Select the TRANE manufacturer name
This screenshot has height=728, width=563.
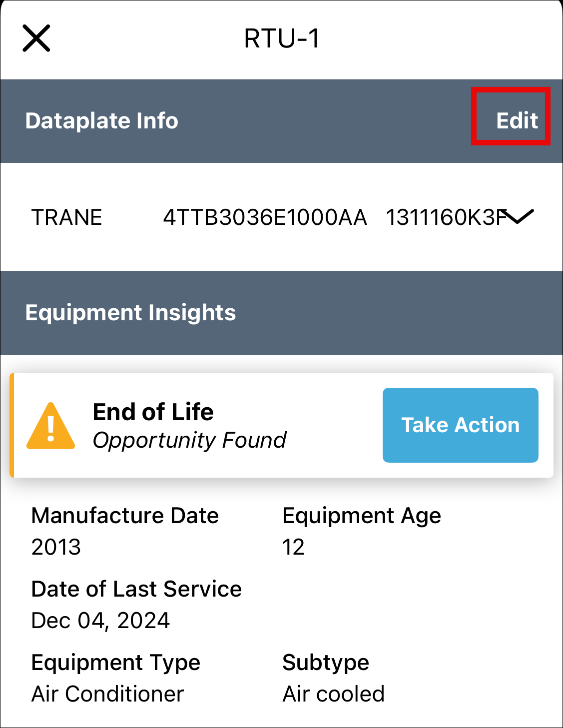(67, 217)
